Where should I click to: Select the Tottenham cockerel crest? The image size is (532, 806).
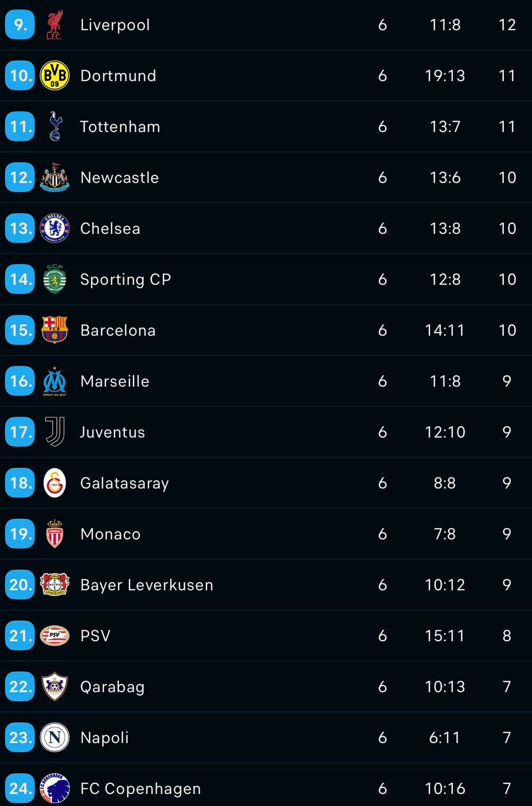(55, 126)
